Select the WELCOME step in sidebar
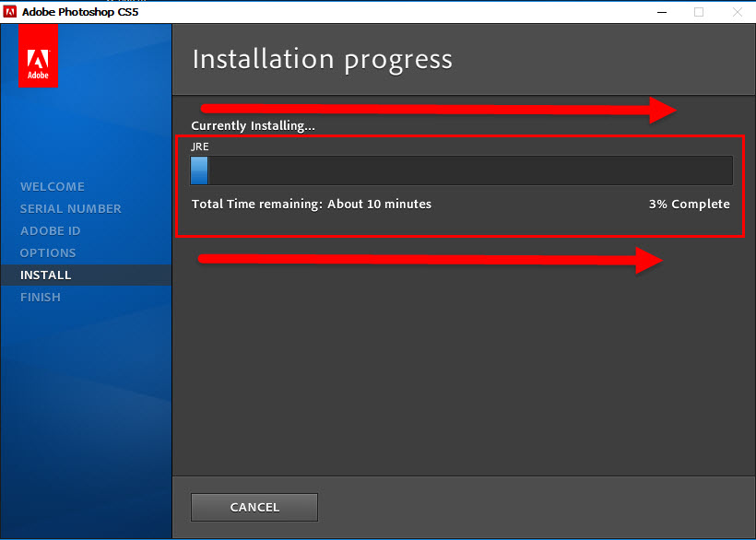The image size is (756, 540). point(52,186)
